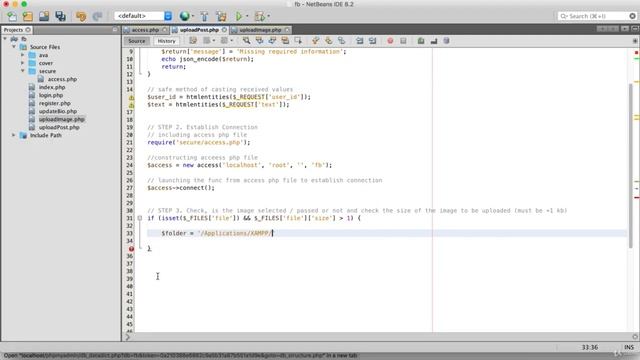640x360 pixels.
Task: Open the browser selection dropdown arrow
Action: tap(193, 16)
